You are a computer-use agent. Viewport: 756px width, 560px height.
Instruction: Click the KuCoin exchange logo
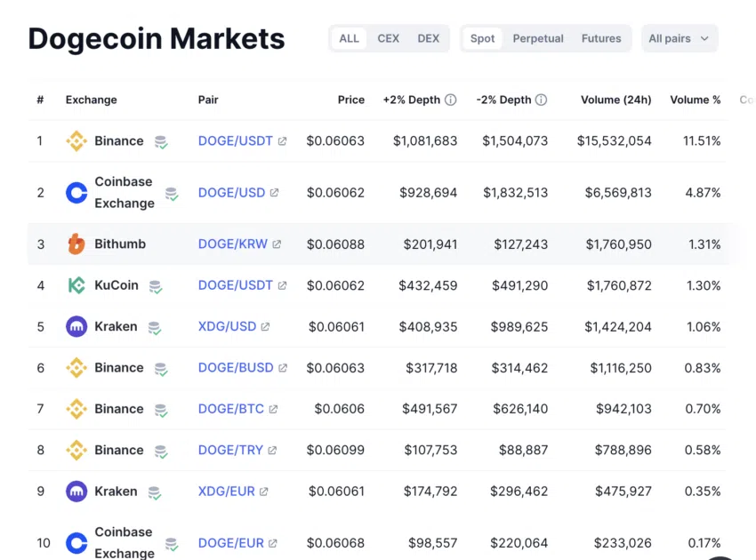[x=76, y=285]
